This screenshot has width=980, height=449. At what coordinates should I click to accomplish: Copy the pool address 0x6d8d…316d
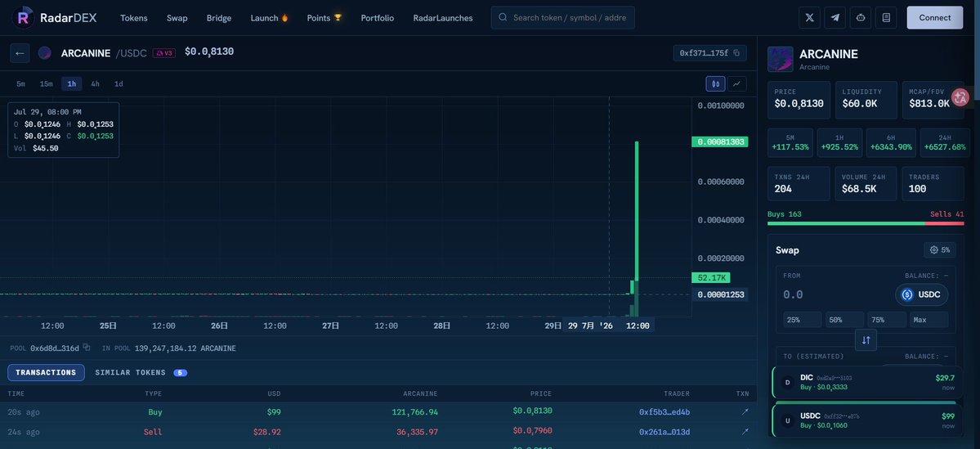[87, 348]
